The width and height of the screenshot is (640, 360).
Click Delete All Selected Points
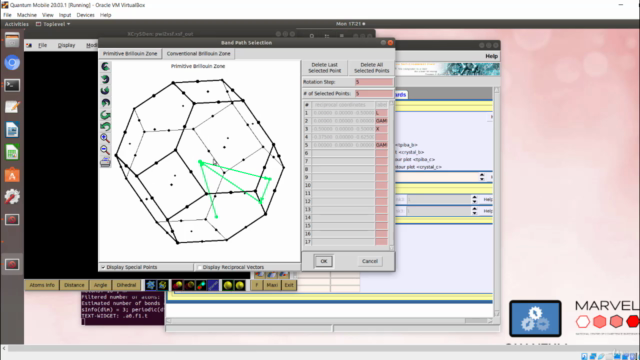coord(371,68)
